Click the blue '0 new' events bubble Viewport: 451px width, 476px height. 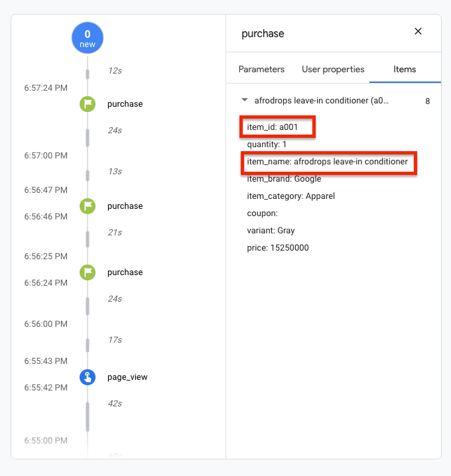point(88,38)
